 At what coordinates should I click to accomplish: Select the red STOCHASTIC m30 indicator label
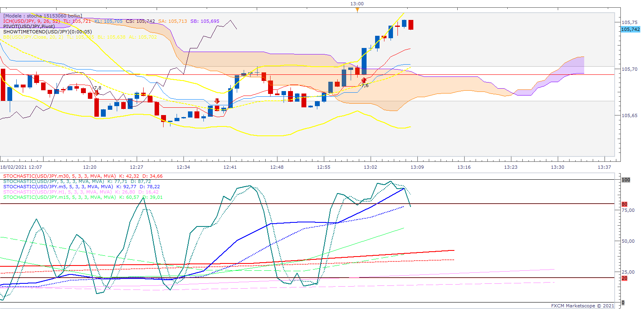point(59,176)
